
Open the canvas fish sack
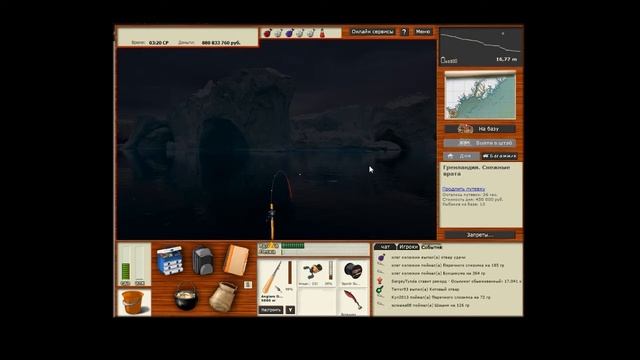[x=222, y=297]
